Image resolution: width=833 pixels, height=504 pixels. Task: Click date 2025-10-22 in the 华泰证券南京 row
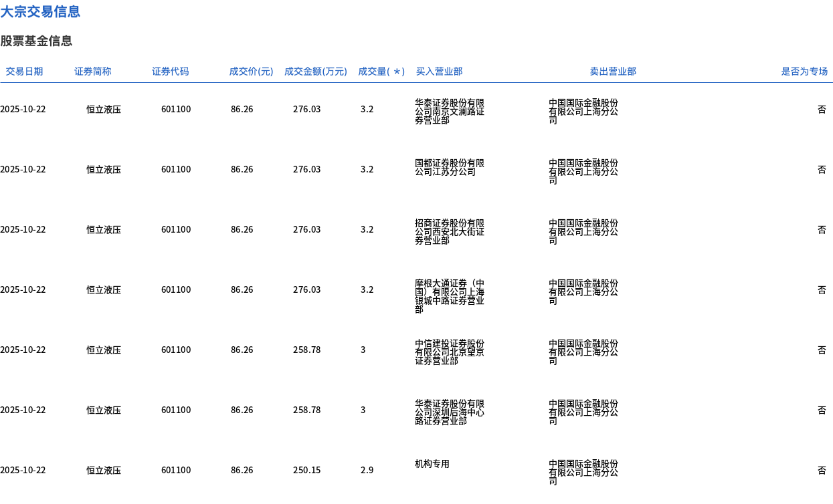[23, 110]
